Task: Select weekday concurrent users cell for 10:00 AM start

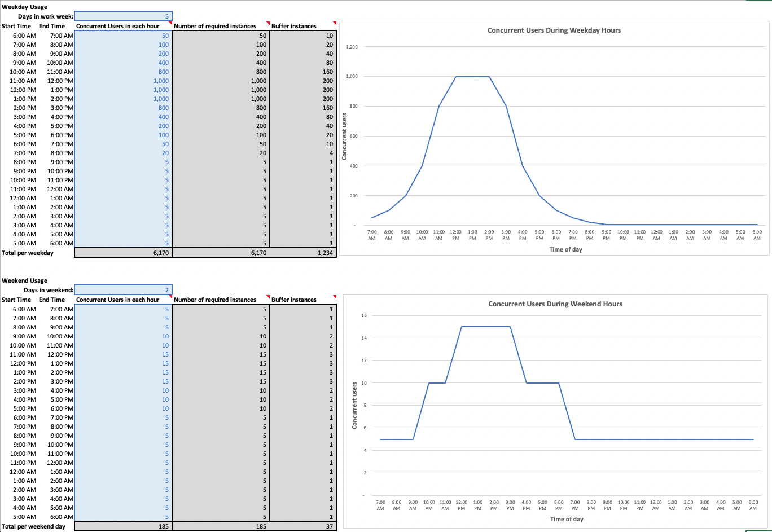Action: (x=123, y=72)
